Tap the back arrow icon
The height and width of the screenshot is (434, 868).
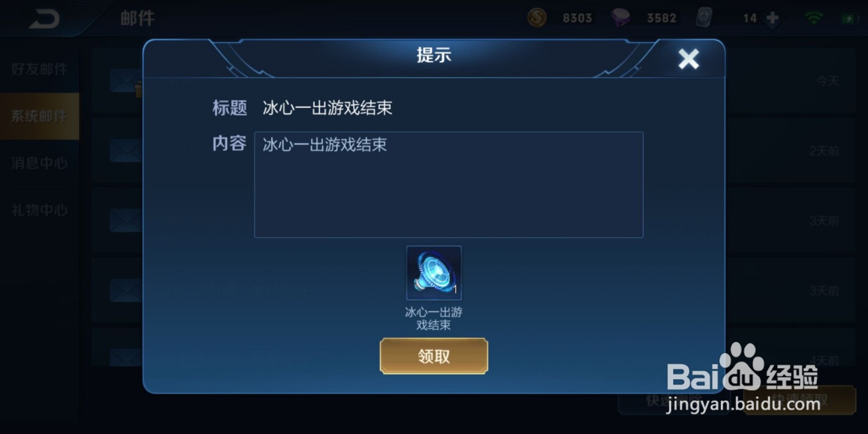tap(44, 20)
